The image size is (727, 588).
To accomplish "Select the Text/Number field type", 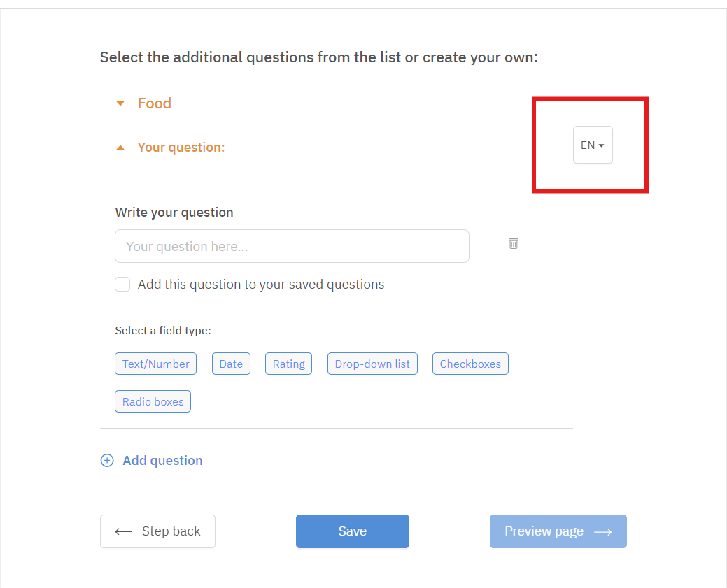I will click(155, 364).
